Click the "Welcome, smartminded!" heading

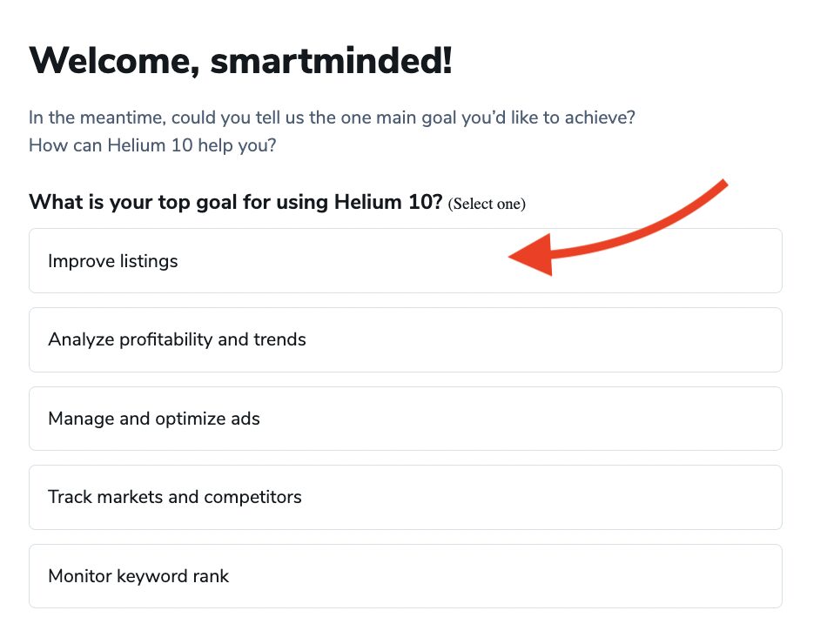240,61
